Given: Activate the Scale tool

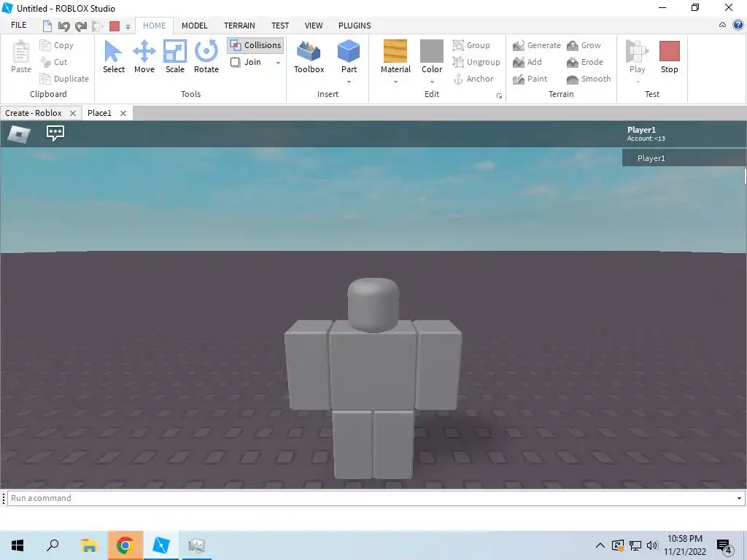Looking at the screenshot, I should point(175,57).
